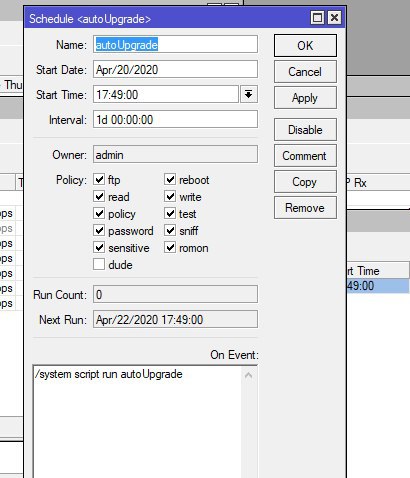Toggle the ftp policy checkbox
The width and height of the screenshot is (410, 478).
(99, 179)
